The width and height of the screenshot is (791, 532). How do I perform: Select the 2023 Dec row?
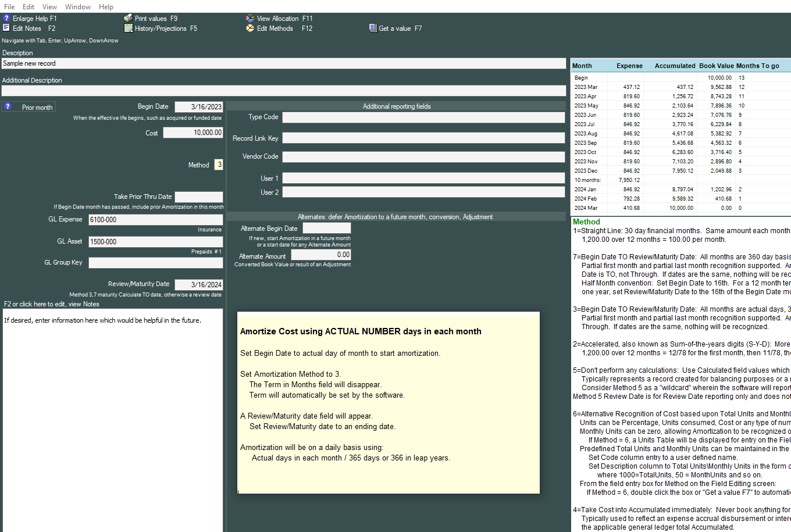point(681,171)
